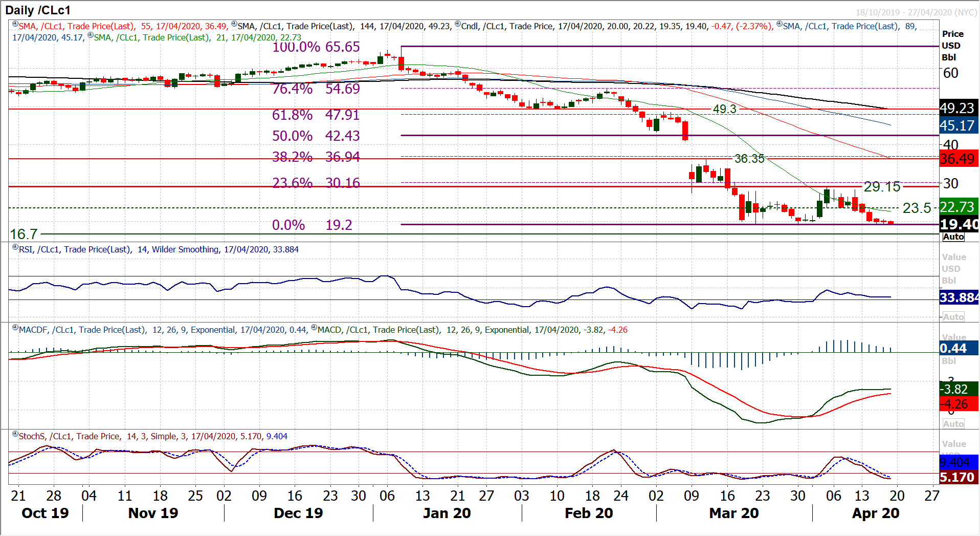Click the 19.40 last price label

pyautogui.click(x=959, y=224)
